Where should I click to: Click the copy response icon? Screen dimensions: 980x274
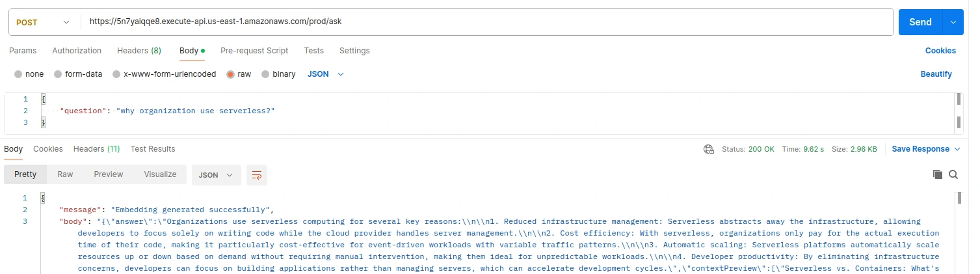(x=937, y=174)
